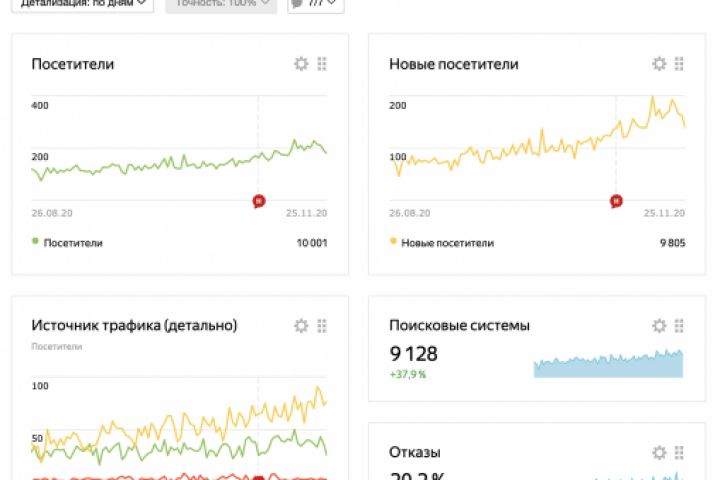Toggle the green Посетители legend series
Viewport: 720px width, 480px height.
pyautogui.click(x=68, y=243)
